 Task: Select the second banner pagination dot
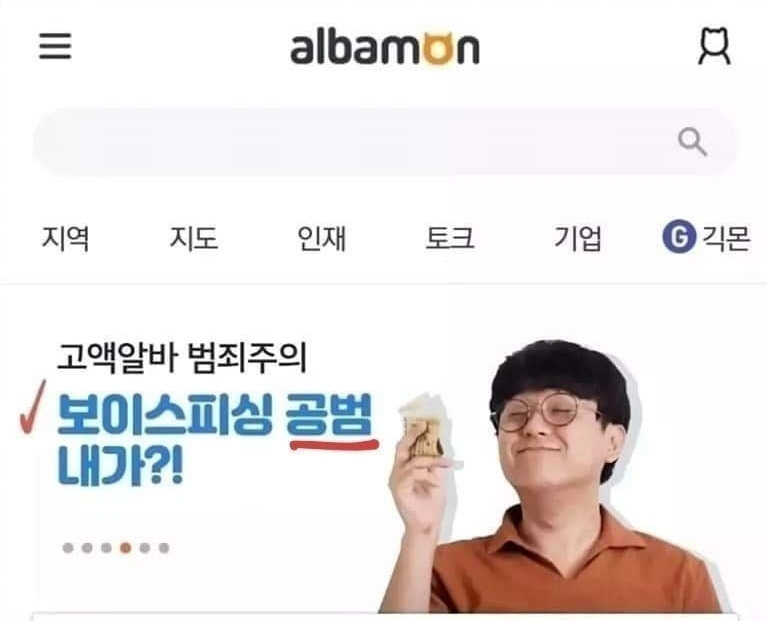[87, 548]
